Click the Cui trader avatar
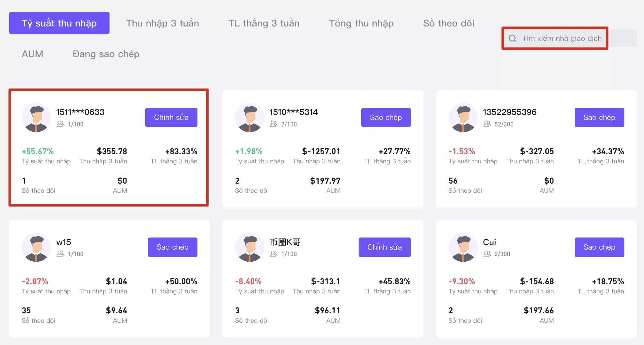The image size is (644, 345). [463, 247]
